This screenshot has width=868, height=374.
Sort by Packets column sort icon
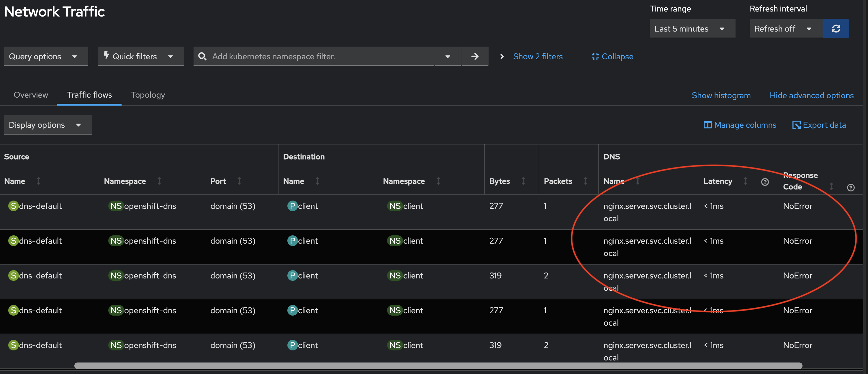[x=585, y=181]
